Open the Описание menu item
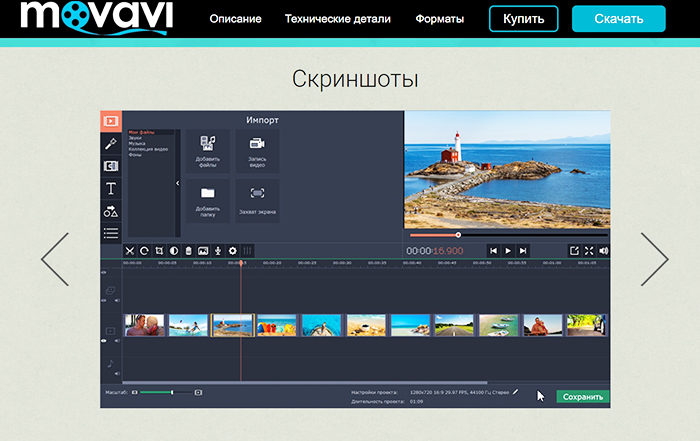 [x=236, y=19]
